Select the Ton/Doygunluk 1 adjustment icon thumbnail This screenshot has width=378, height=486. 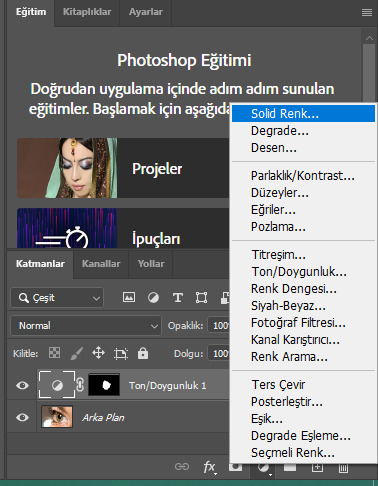click(57, 385)
